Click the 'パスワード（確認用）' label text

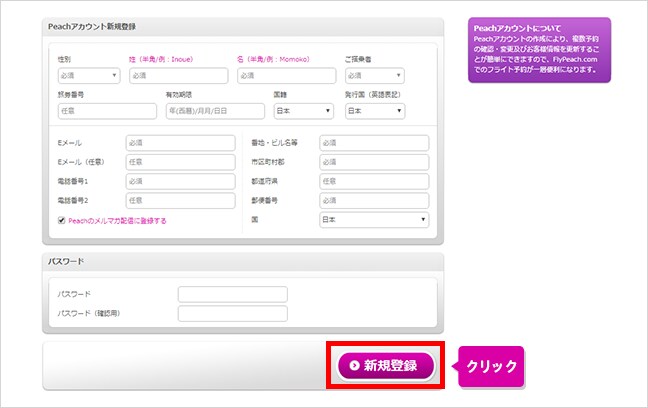point(89,313)
